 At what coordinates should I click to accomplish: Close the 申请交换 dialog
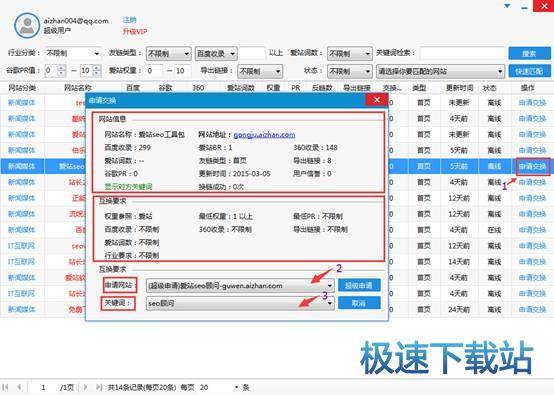pyautogui.click(x=377, y=100)
